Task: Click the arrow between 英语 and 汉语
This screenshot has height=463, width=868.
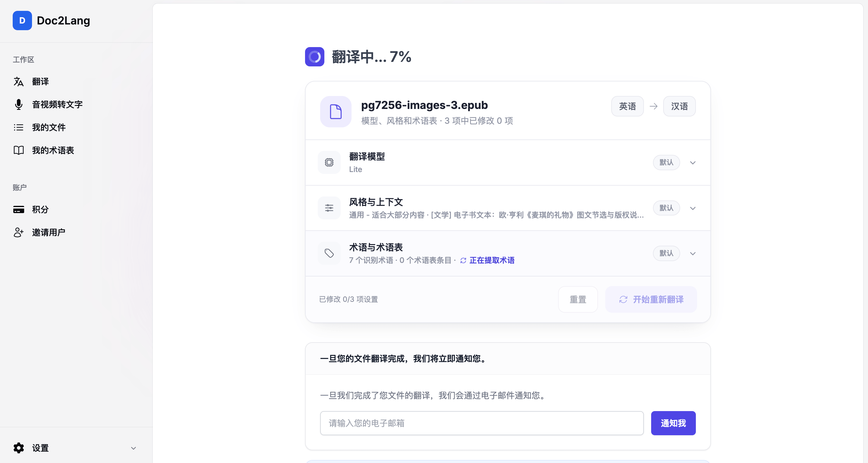Action: 653,107
